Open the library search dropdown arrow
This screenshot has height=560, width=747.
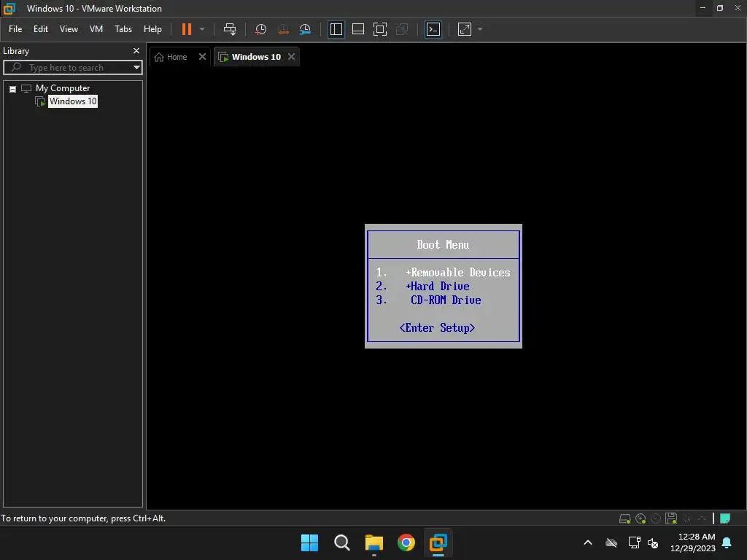136,68
